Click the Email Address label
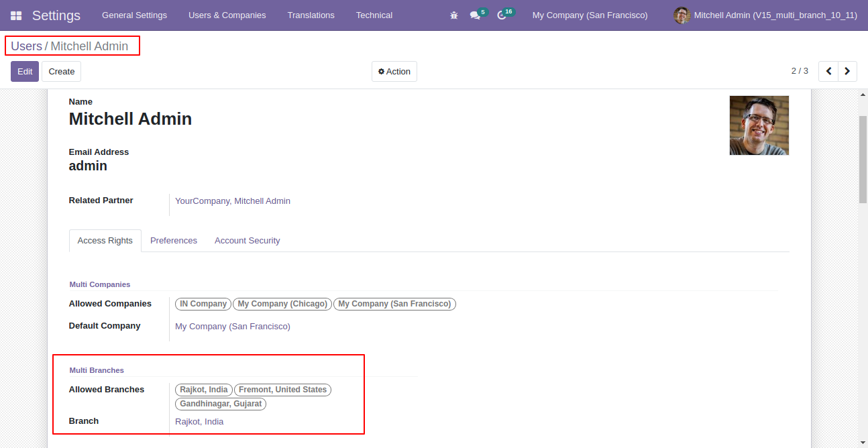868x448 pixels. pyautogui.click(x=99, y=152)
